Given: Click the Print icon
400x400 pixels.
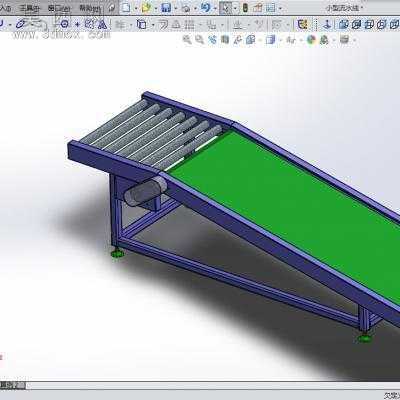Looking at the screenshot, I should coord(186,8).
